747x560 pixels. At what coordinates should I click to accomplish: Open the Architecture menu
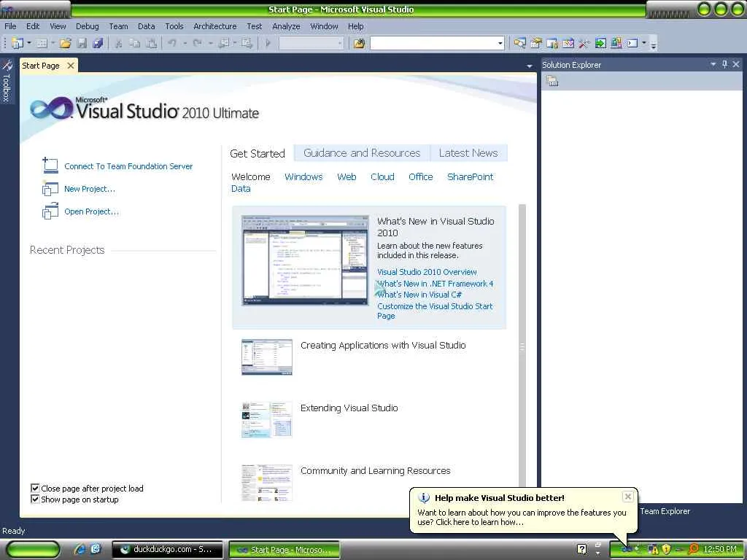[x=215, y=26]
